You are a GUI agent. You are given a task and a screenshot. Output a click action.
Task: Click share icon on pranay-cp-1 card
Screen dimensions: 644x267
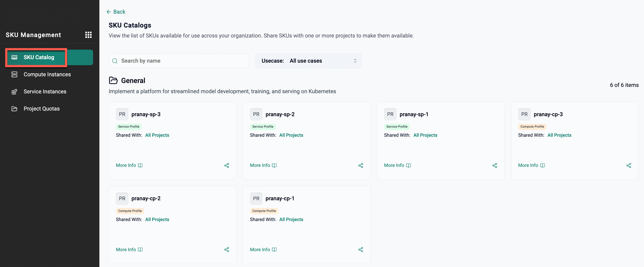361,249
